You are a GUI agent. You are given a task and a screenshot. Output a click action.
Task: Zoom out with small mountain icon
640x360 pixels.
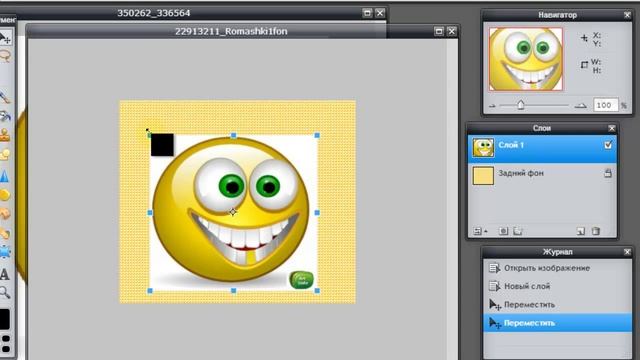492,106
